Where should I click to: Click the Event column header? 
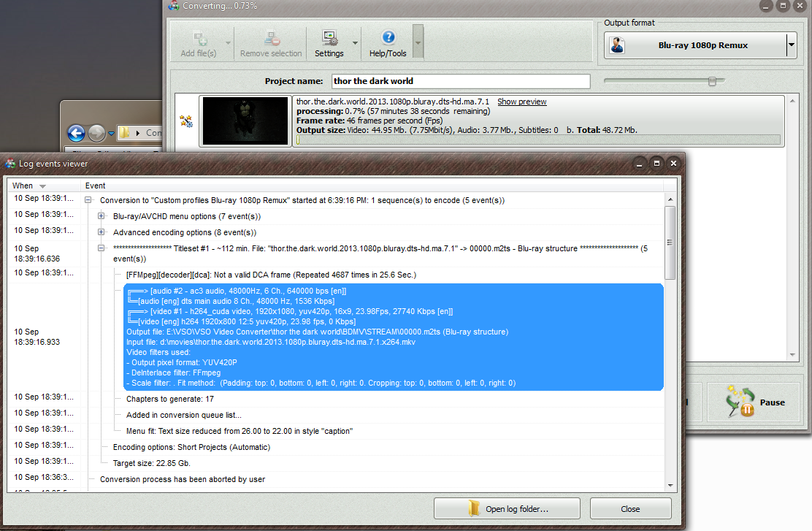tap(95, 186)
